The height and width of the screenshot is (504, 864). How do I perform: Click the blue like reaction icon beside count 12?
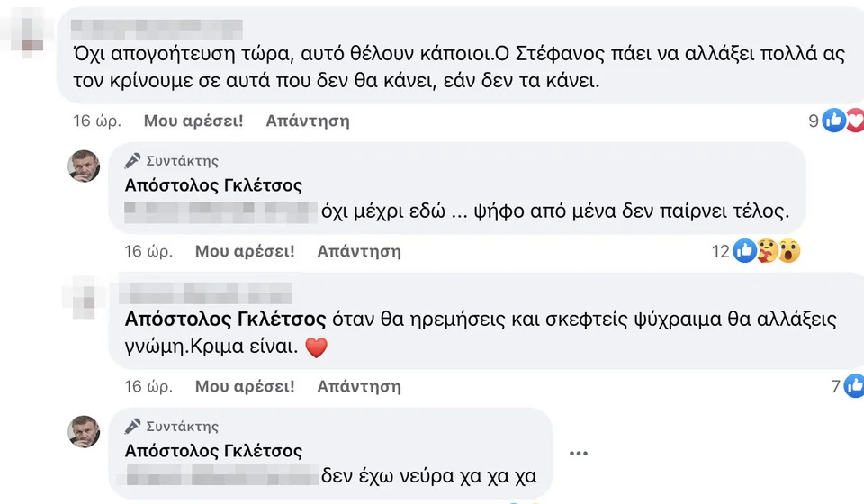744,251
